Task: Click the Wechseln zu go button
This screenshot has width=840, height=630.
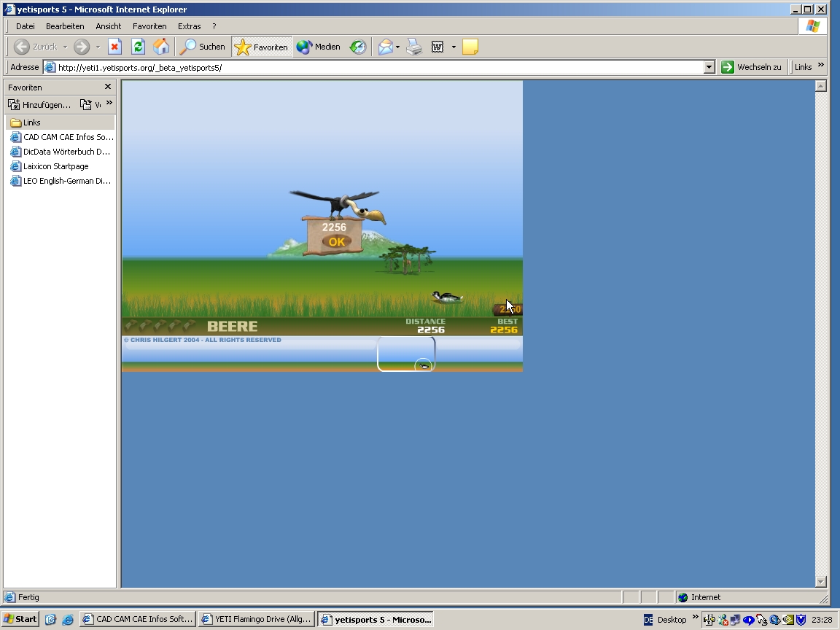Action: coord(751,68)
